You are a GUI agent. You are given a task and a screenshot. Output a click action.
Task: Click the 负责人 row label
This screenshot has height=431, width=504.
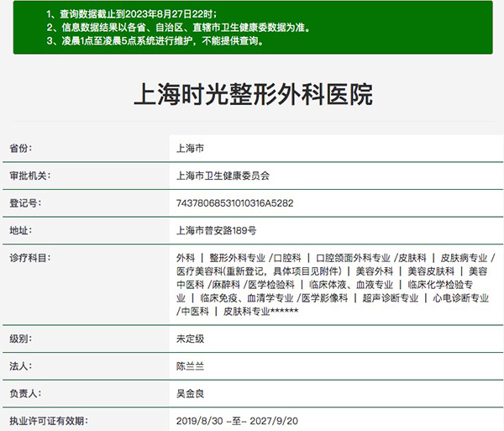(x=25, y=393)
